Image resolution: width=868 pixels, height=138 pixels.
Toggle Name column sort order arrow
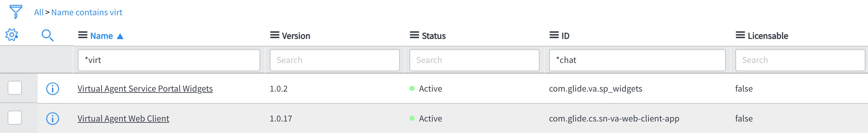coord(120,36)
